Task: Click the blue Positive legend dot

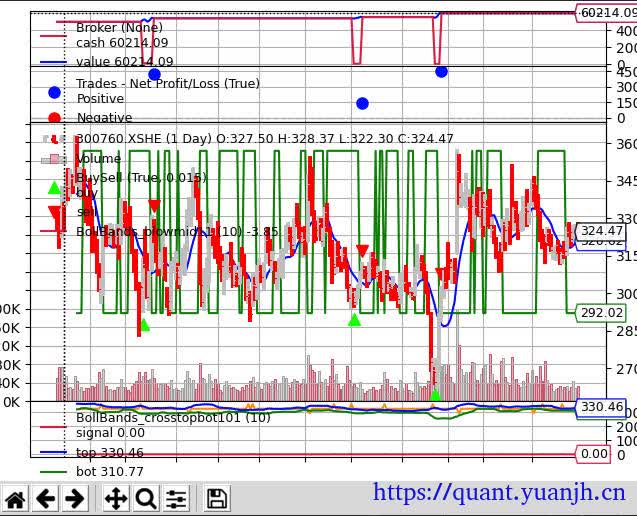Action: click(x=54, y=92)
